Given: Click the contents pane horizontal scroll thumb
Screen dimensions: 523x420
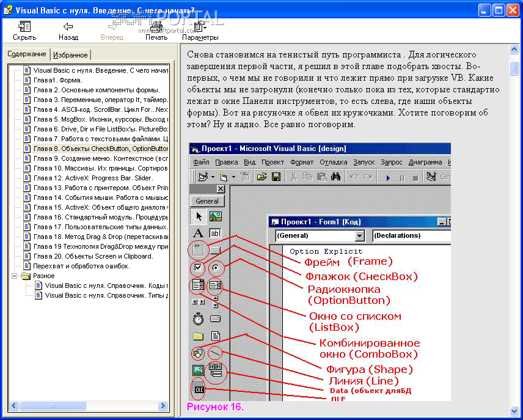Looking at the screenshot, I should point(53,406).
